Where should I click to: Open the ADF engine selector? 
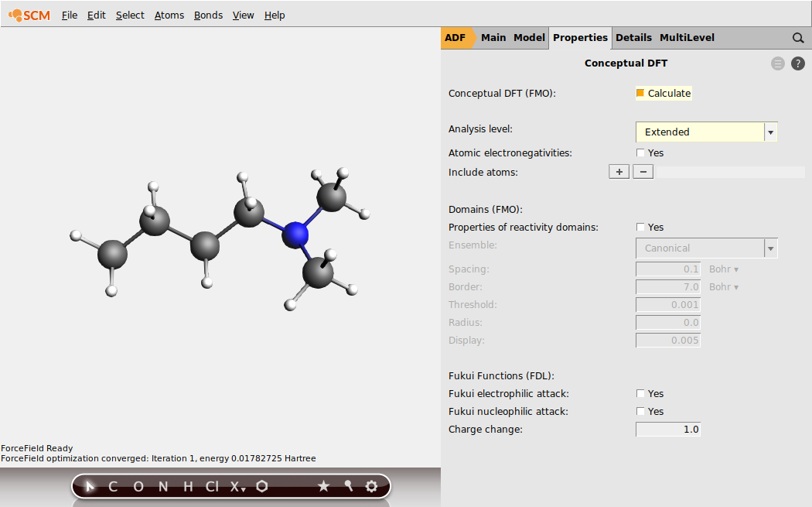point(456,37)
